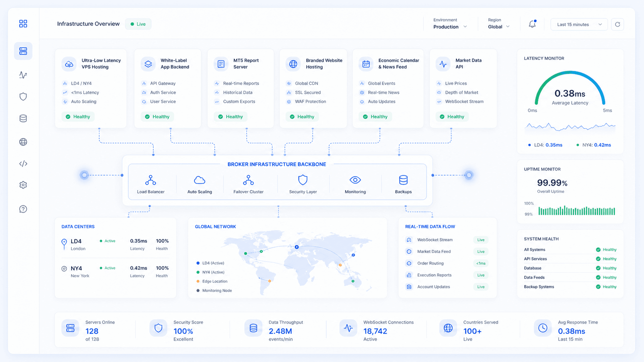Click the LD4 London location pin icon
The image size is (644, 362).
click(x=64, y=244)
